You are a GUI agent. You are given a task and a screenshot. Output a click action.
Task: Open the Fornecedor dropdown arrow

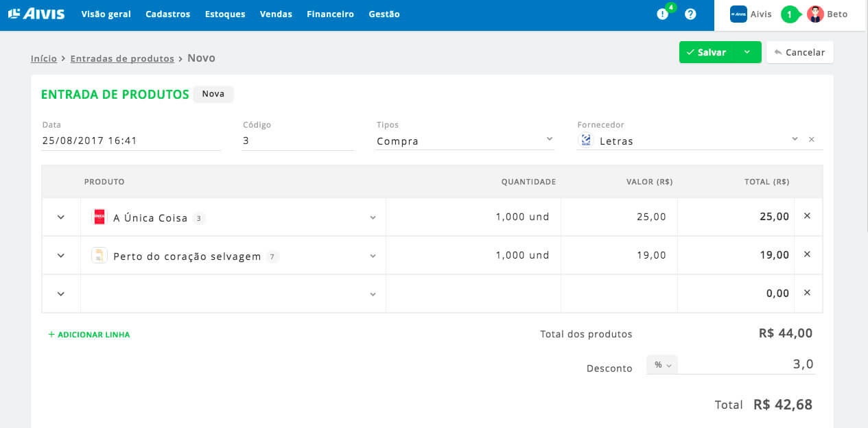coord(795,139)
